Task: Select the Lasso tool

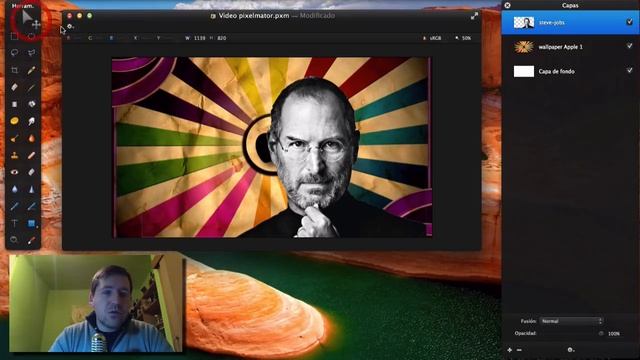Action: pos(14,53)
